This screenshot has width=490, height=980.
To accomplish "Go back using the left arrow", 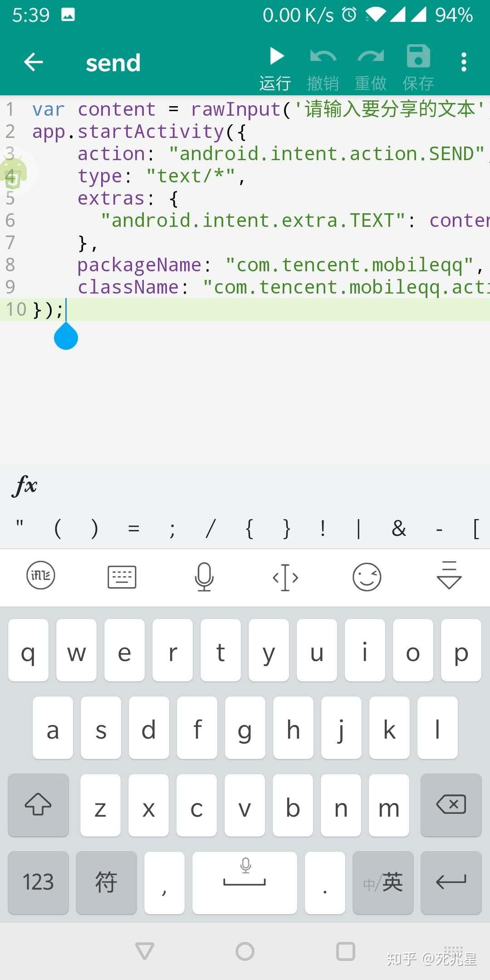I will (33, 62).
